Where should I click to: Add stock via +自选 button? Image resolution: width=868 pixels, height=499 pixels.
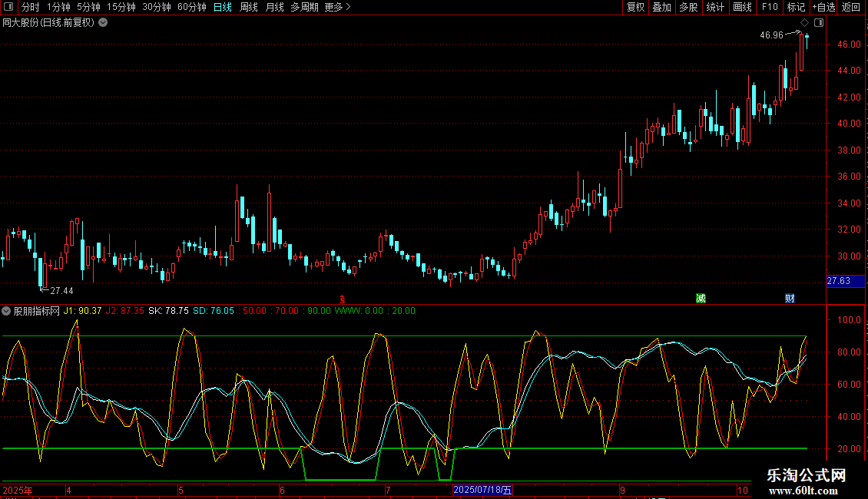[823, 8]
